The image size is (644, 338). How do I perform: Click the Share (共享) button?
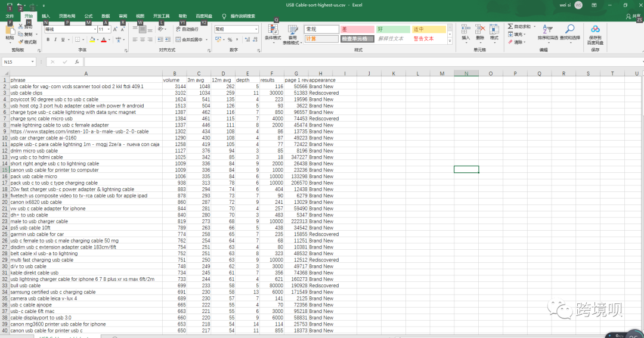coord(633,17)
